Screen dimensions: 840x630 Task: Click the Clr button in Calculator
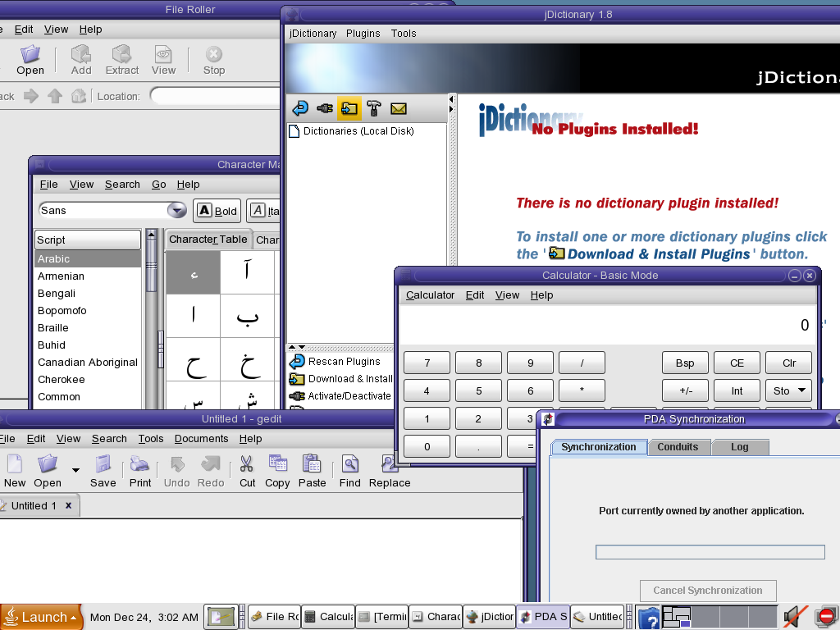789,363
